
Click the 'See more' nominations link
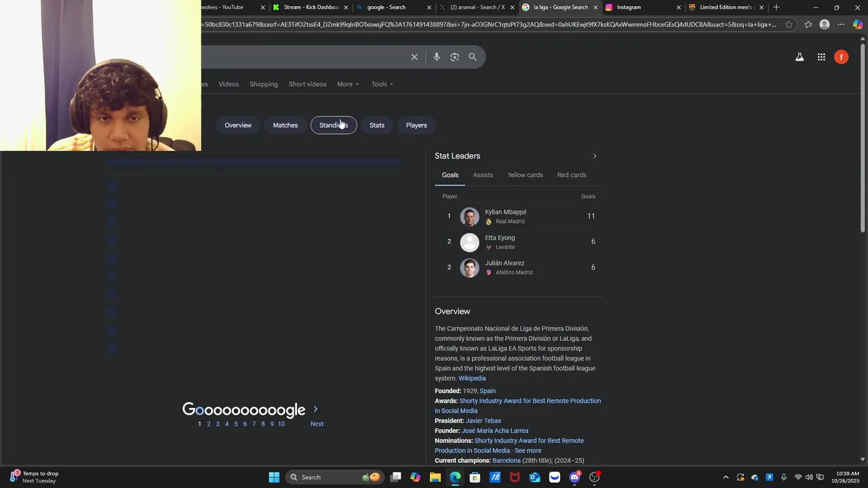[x=528, y=451]
